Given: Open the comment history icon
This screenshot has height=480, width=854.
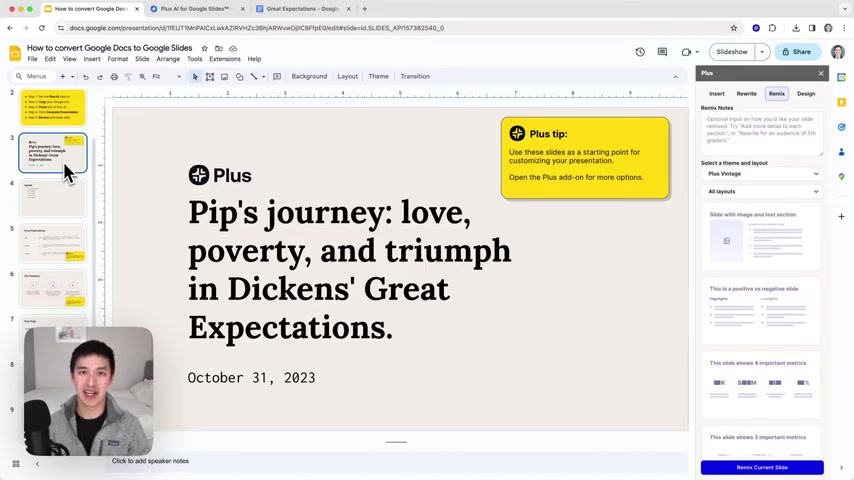Looking at the screenshot, I should click(662, 52).
